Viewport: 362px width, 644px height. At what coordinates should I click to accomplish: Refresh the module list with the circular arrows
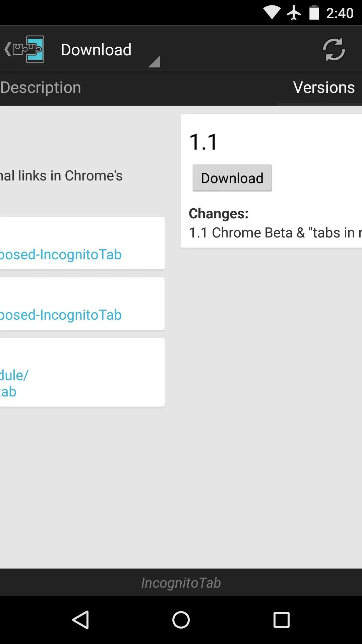point(334,50)
